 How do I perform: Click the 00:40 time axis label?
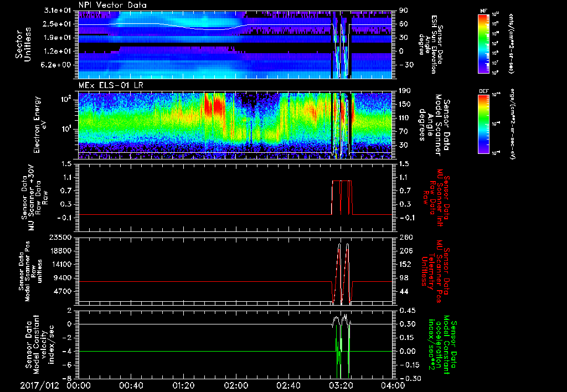click(x=131, y=385)
